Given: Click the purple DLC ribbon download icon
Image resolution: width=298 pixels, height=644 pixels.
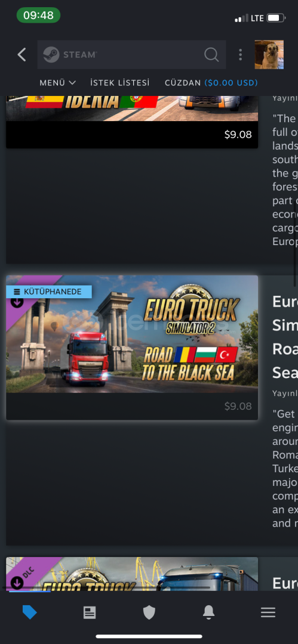Looking at the screenshot, I should pyautogui.click(x=17, y=583).
